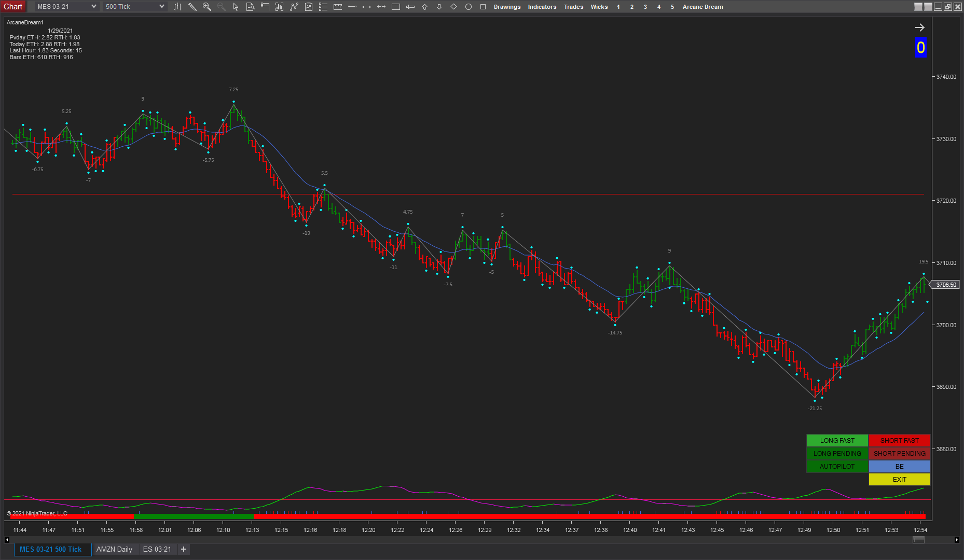Open the Arcane Dream menu
964x560 pixels.
point(703,7)
